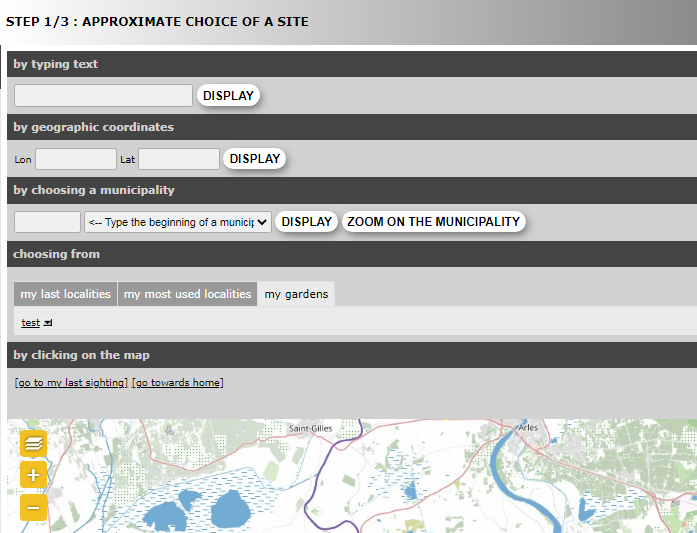The width and height of the screenshot is (697, 533).
Task: Zoom in on the map
Action: coord(33,475)
